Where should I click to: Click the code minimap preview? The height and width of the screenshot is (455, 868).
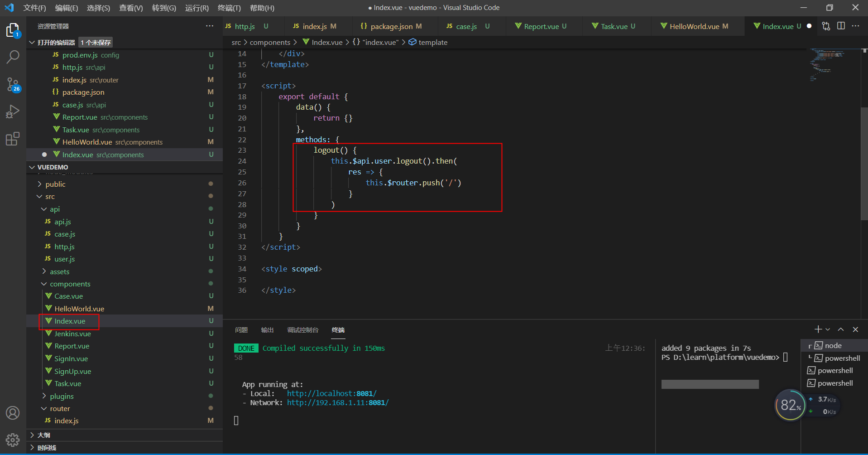(826, 66)
